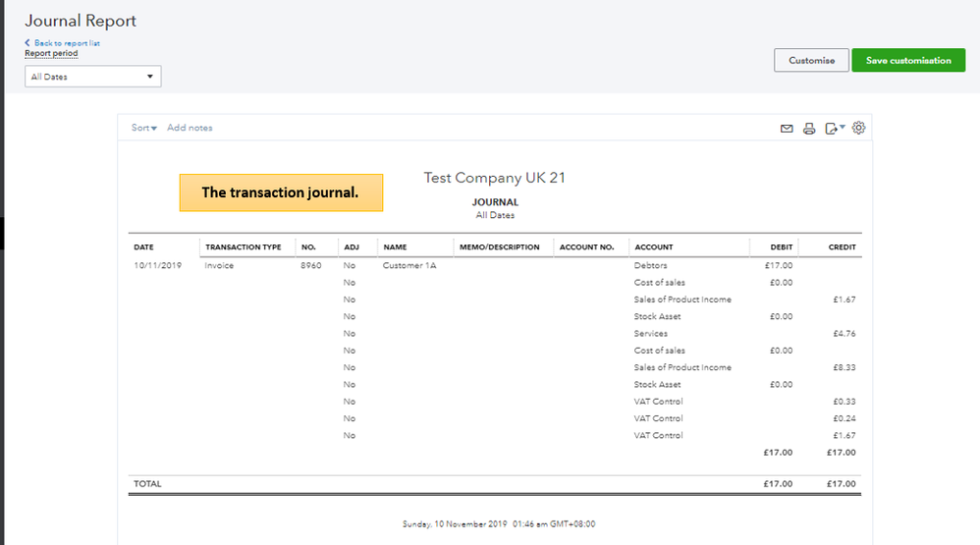Click the DATE column header
Screen dimensions: 980x545
pos(143,246)
